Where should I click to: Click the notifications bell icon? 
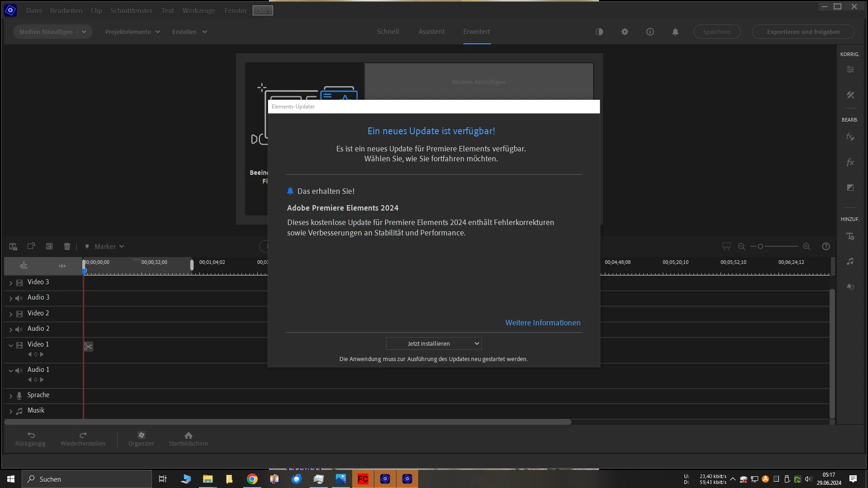point(675,32)
